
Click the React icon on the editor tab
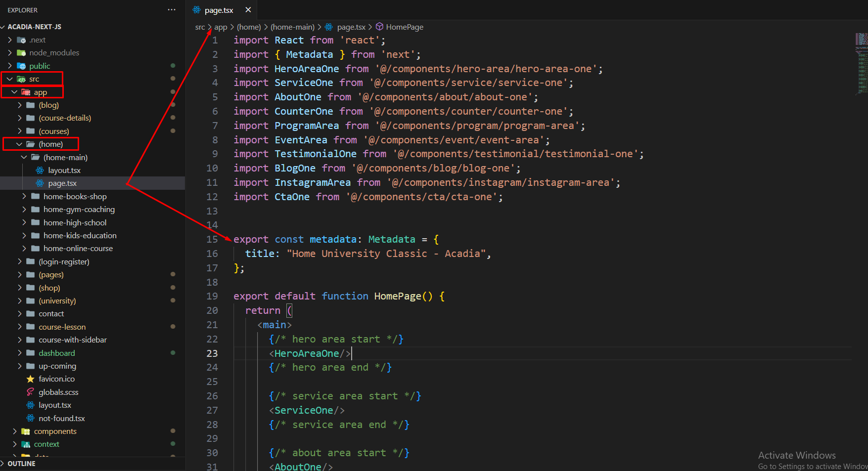[197, 10]
